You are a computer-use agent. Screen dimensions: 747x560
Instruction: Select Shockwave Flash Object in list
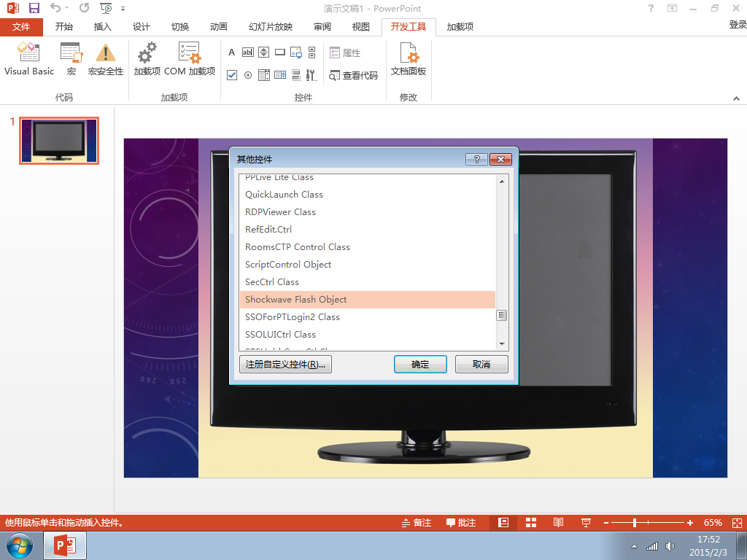tap(368, 300)
